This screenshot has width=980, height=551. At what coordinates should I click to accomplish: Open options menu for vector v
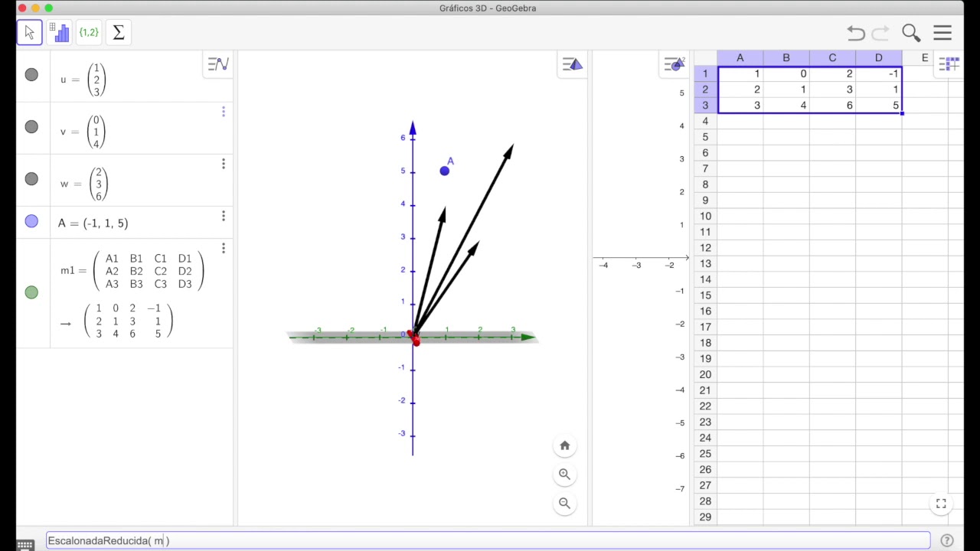224,112
